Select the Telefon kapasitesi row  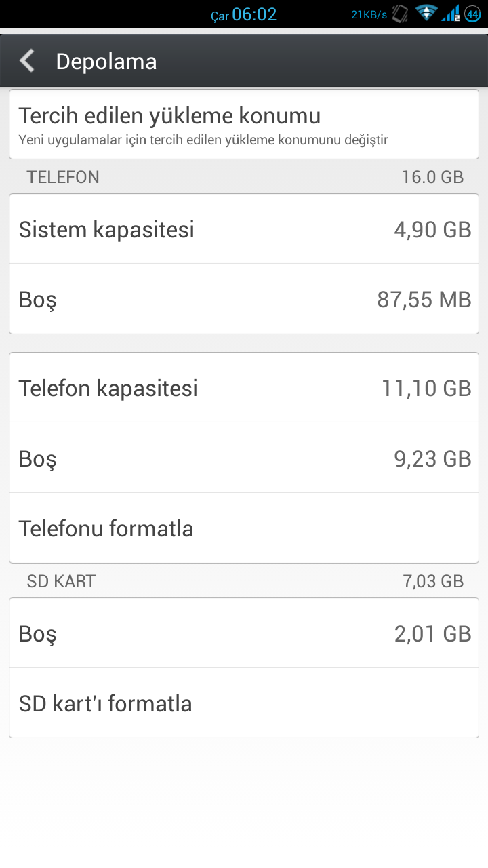pos(244,388)
